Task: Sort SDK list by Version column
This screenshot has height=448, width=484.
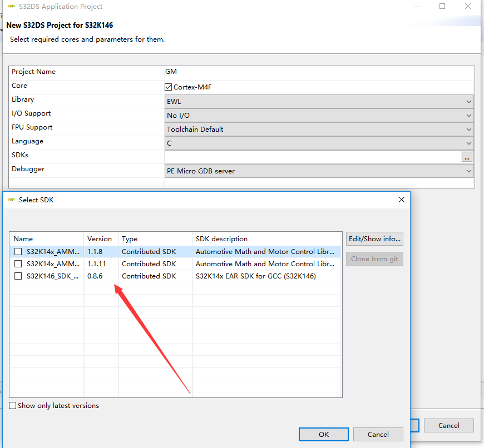Action: point(101,239)
